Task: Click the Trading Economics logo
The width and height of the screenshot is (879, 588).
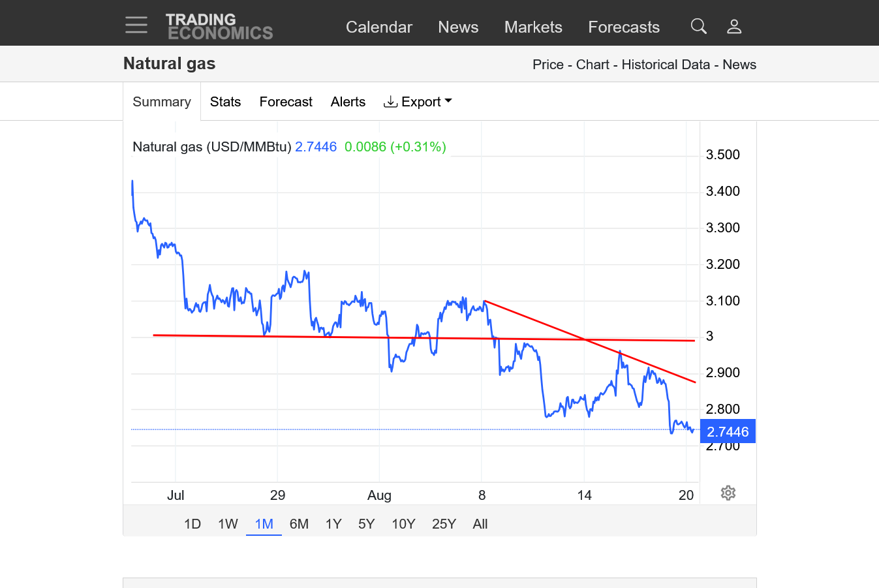Action: tap(219, 27)
